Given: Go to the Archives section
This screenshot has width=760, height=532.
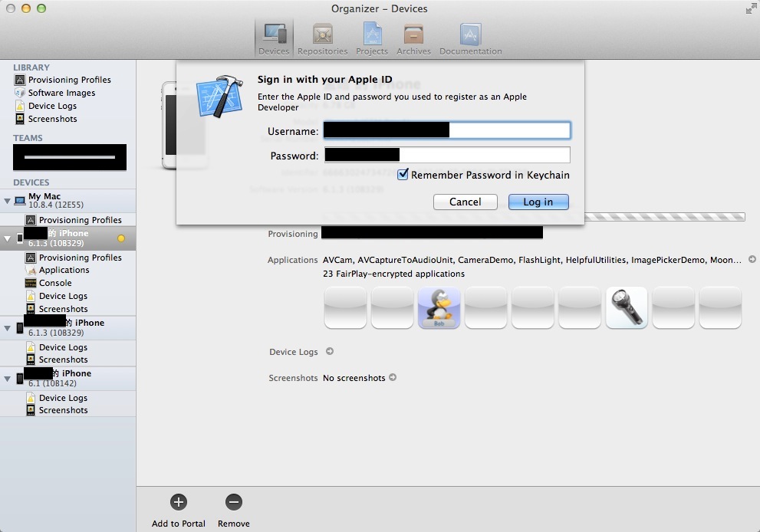Looking at the screenshot, I should 413,39.
